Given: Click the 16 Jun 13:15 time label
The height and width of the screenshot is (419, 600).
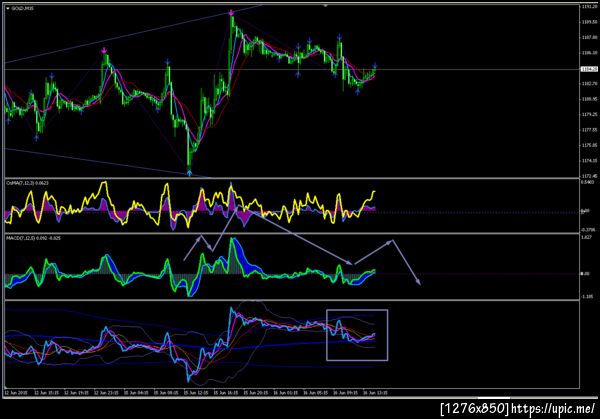Looking at the screenshot, I should 375,393.
